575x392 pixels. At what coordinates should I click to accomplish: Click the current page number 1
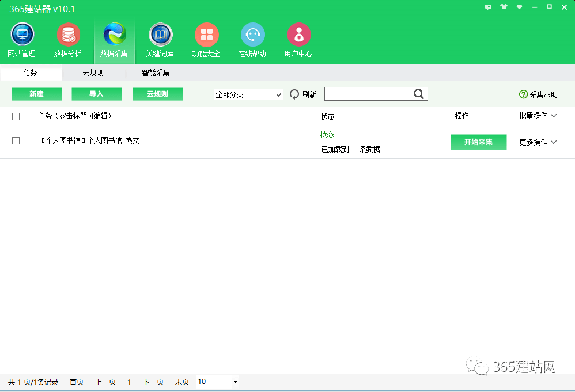129,382
